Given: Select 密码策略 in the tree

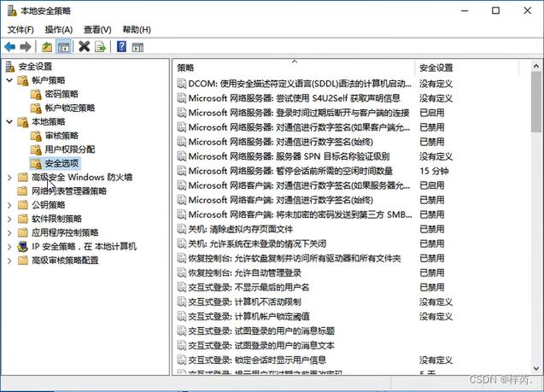Looking at the screenshot, I should tap(61, 94).
